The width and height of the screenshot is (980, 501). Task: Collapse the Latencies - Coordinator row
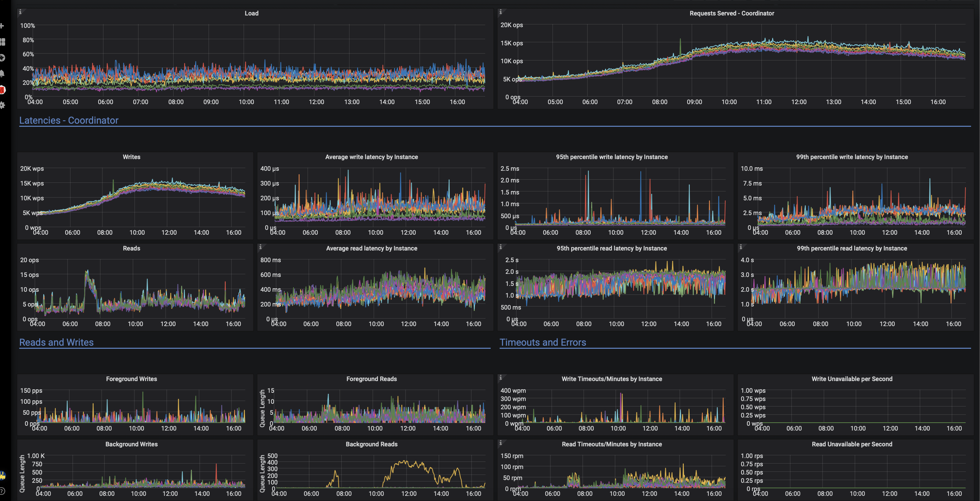(x=69, y=120)
